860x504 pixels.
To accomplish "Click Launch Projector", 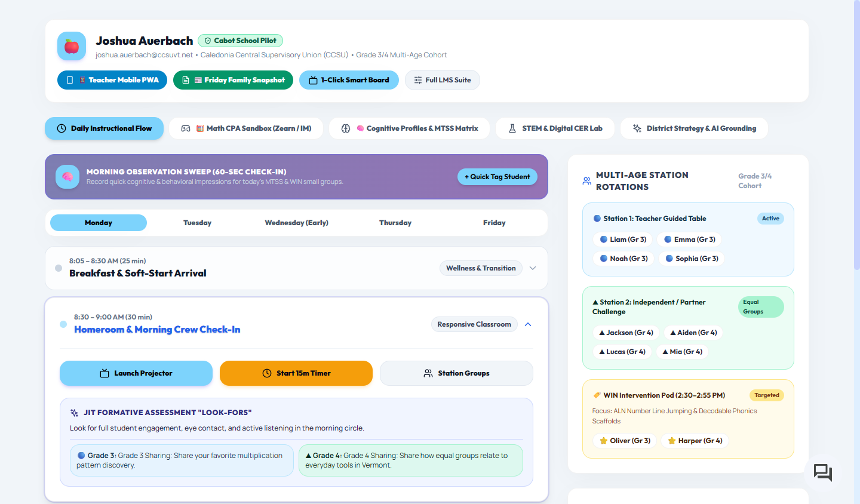I will pos(136,373).
